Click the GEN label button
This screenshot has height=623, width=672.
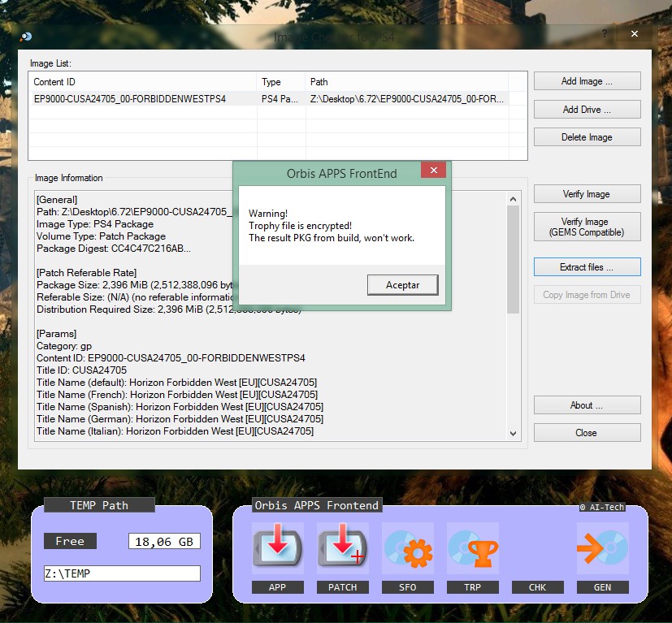coord(603,587)
